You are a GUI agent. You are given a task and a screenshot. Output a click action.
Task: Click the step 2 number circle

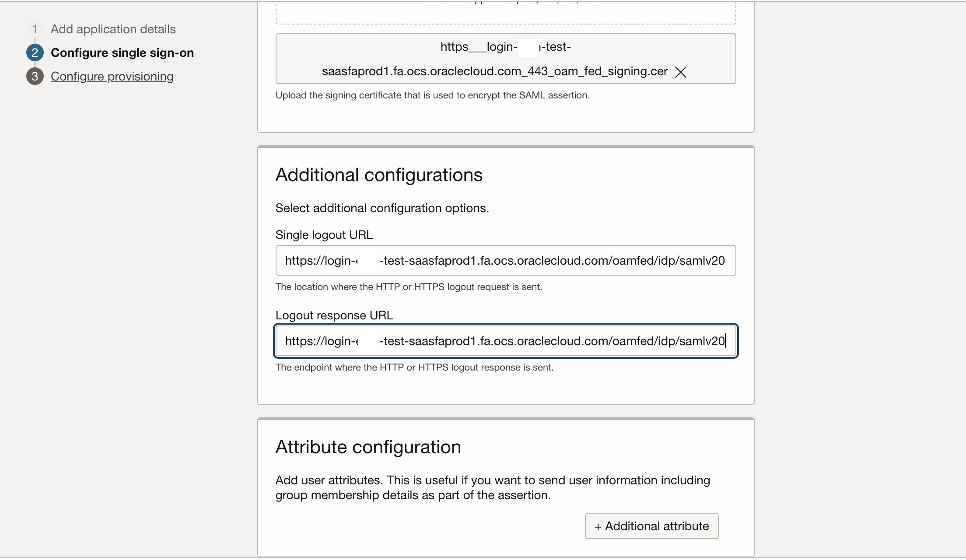[x=35, y=53]
